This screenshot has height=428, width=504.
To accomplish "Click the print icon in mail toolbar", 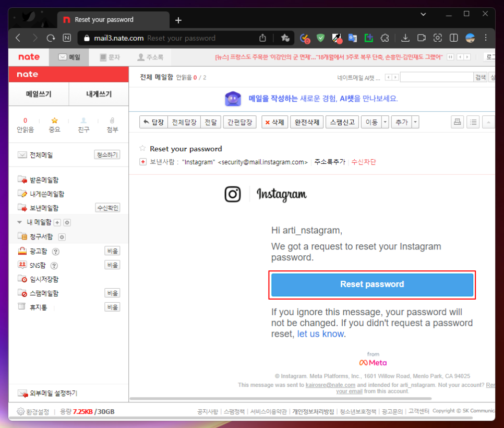I will (457, 122).
